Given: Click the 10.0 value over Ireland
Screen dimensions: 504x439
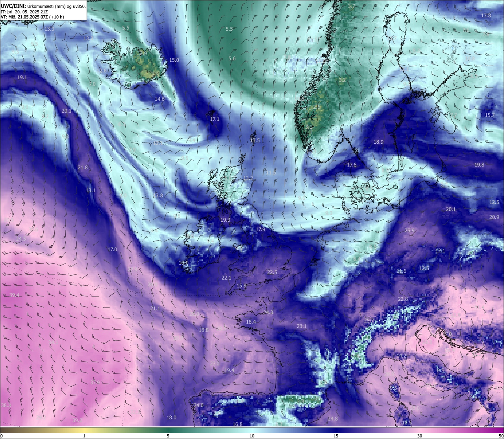Looking at the screenshot, I should 183,263.
